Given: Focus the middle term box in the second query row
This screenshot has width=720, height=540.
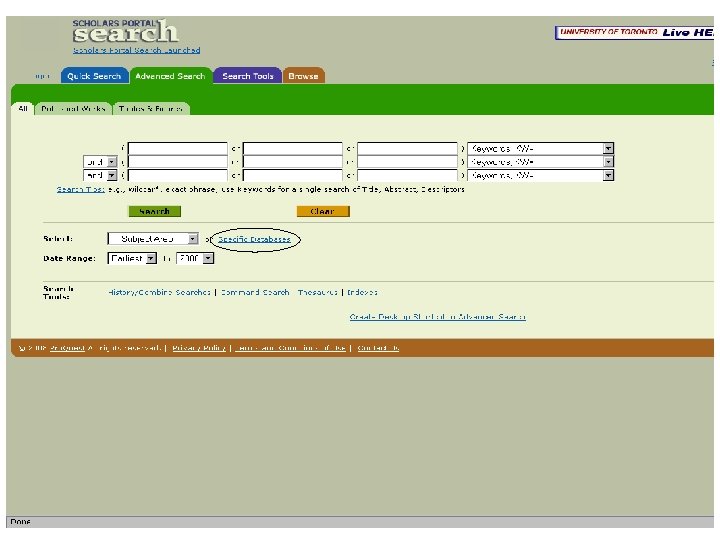Looking at the screenshot, I should pos(292,162).
